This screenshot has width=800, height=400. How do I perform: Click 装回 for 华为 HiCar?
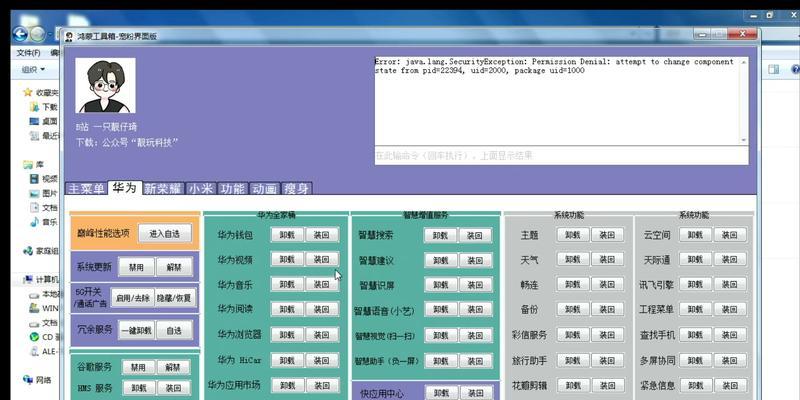(x=322, y=360)
